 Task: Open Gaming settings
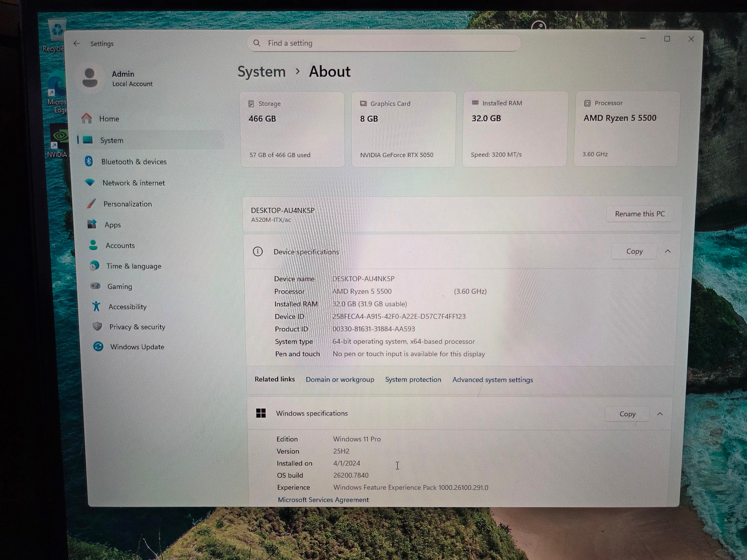coord(120,286)
